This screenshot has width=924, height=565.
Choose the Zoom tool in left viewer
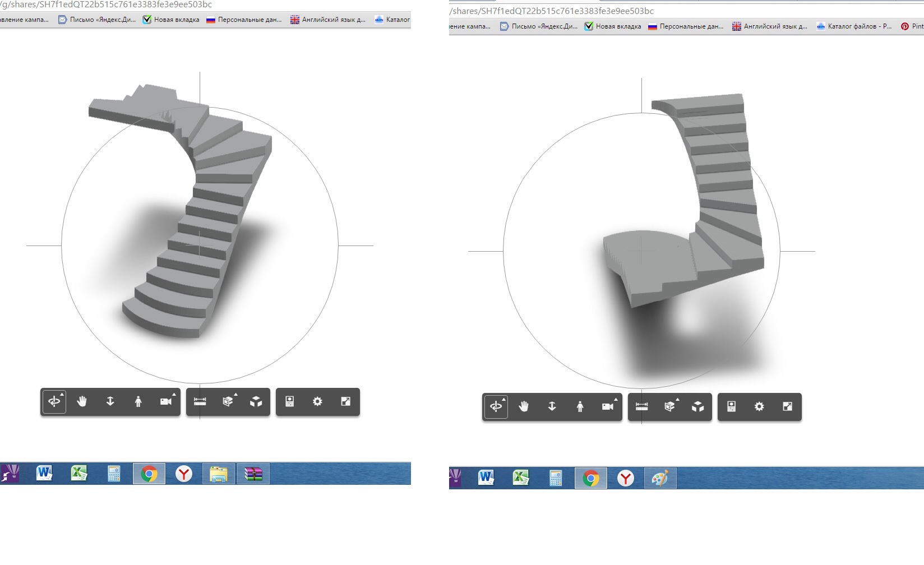(x=110, y=401)
